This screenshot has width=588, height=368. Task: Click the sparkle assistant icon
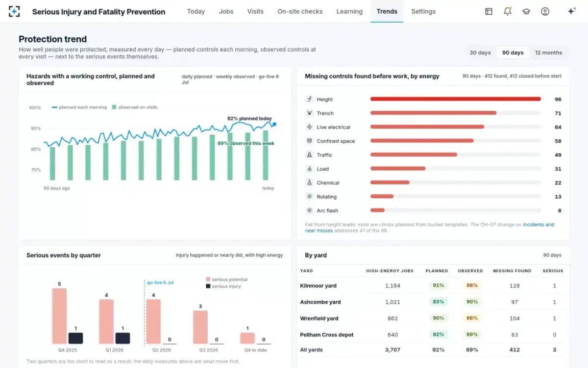pyautogui.click(x=571, y=11)
